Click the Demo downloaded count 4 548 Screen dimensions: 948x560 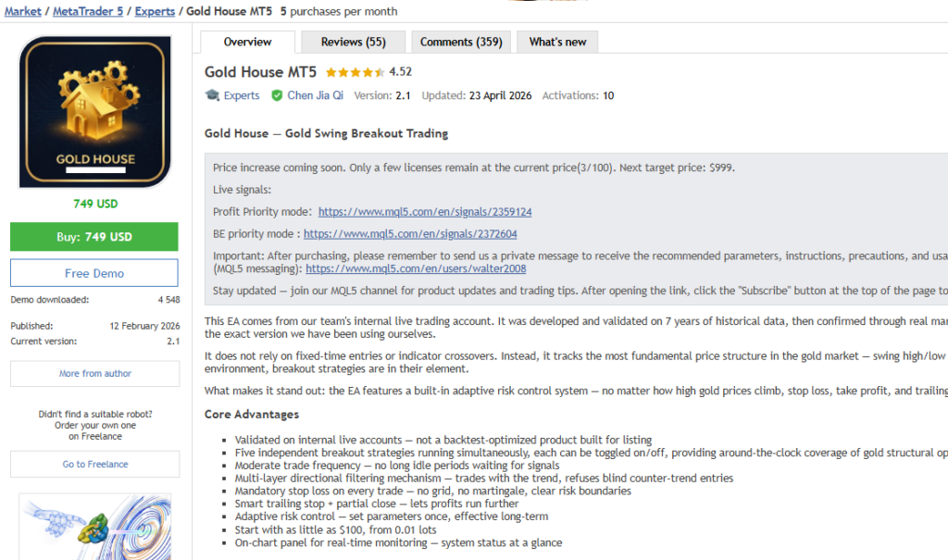pyautogui.click(x=168, y=300)
